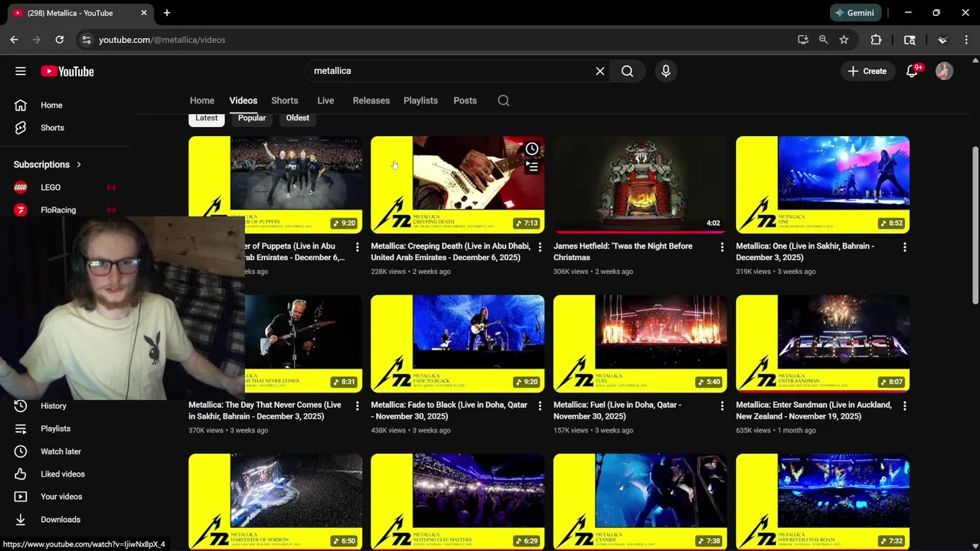The height and width of the screenshot is (551, 980).
Task: Click the page vertical scrollbar
Action: click(975, 226)
